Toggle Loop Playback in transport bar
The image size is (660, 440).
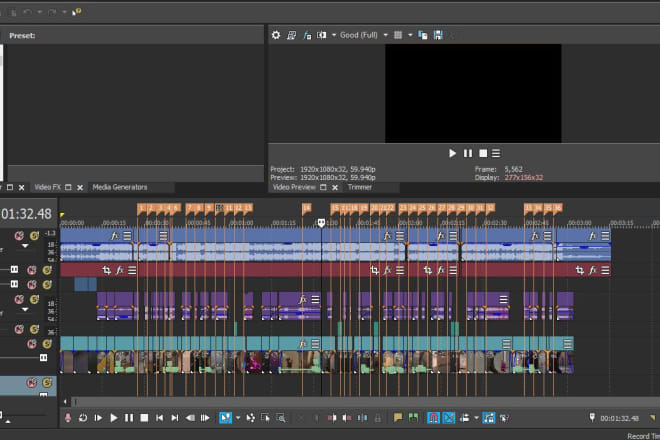point(83,418)
